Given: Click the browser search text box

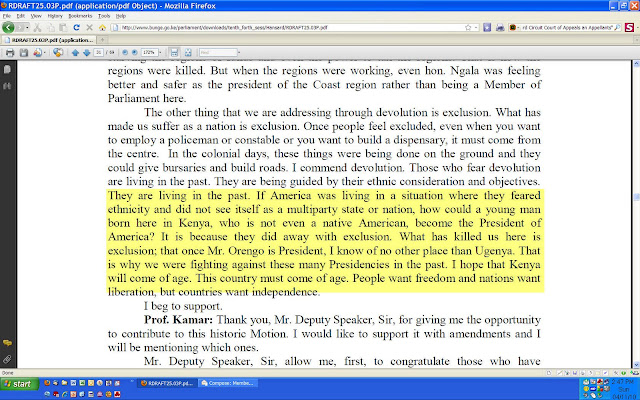Looking at the screenshot, I should [x=567, y=27].
